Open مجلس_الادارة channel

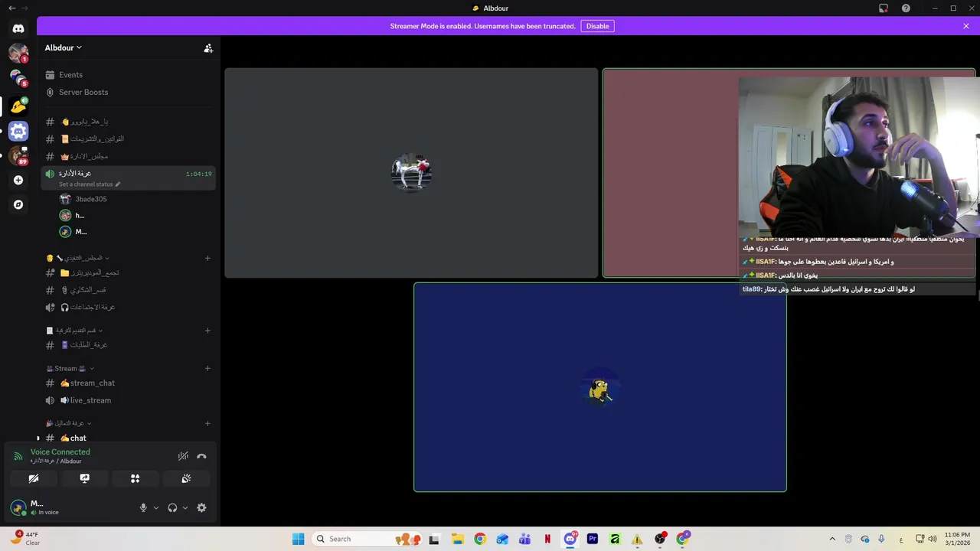(127, 156)
